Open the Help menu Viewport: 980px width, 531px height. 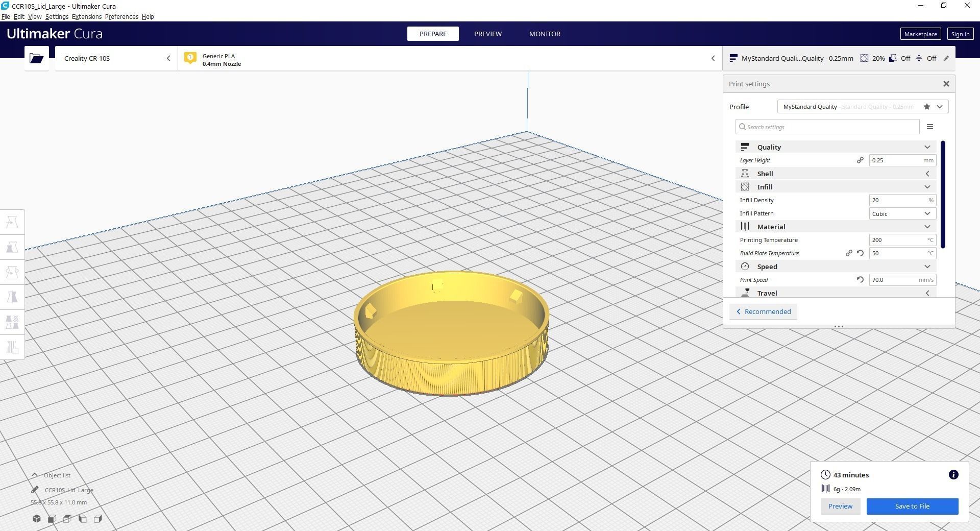(148, 17)
